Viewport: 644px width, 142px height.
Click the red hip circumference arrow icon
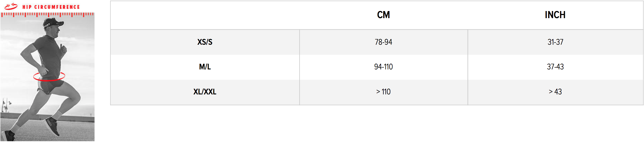tap(11, 7)
